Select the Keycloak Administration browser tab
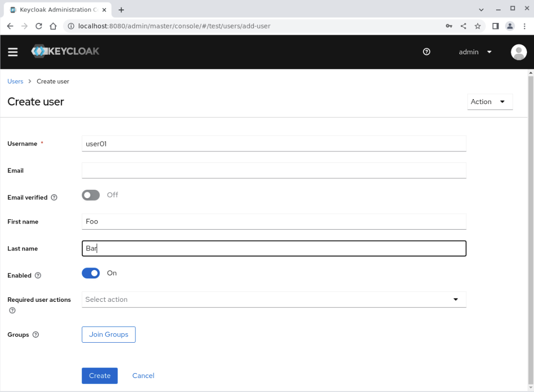Screen dimensions: 534x392 (58, 10)
